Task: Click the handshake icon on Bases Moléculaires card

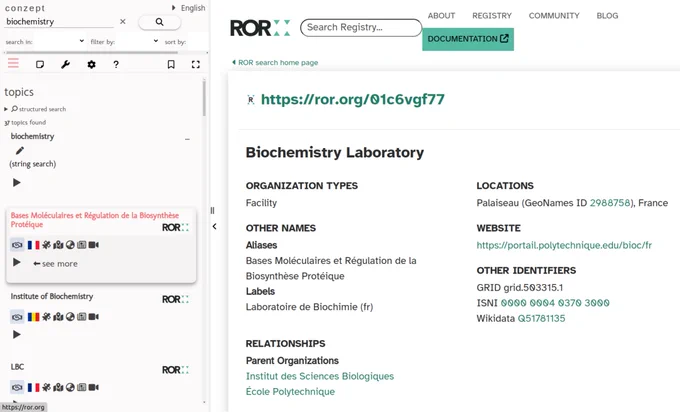Action: pos(17,245)
